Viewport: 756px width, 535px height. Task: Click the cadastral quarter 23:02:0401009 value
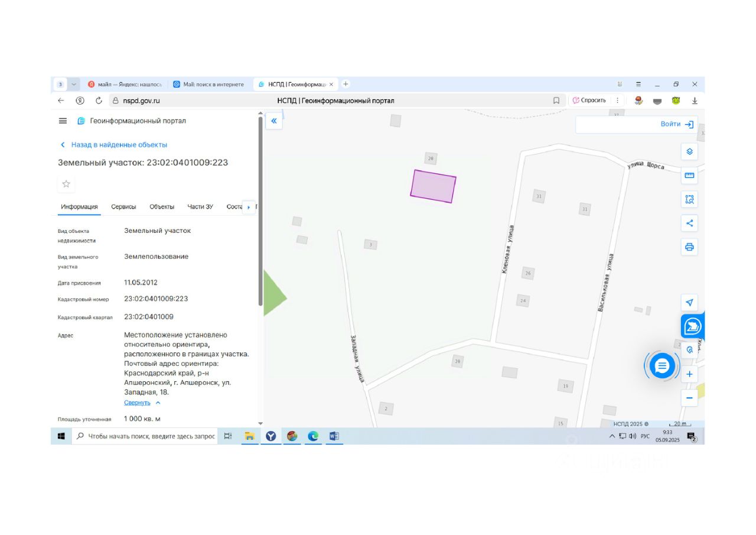tap(149, 317)
